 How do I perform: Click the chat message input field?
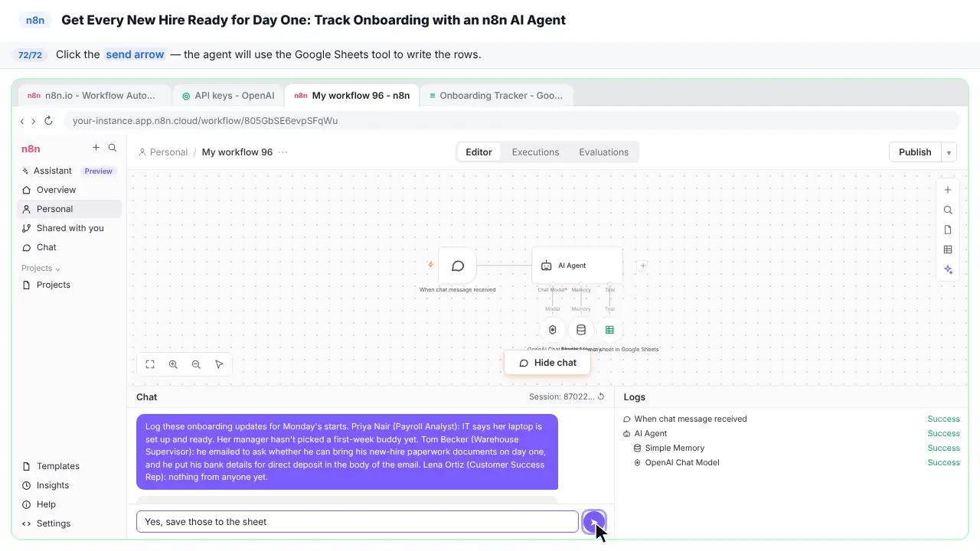pyautogui.click(x=358, y=522)
